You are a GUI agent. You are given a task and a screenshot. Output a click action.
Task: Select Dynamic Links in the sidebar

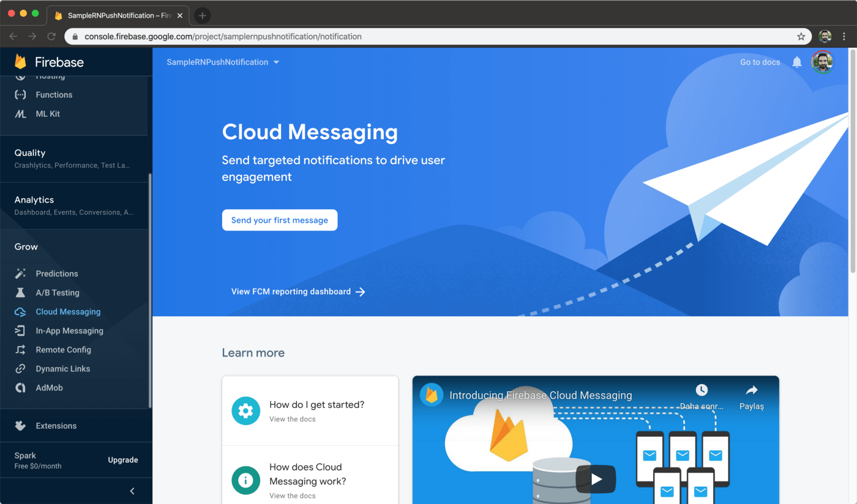point(62,369)
